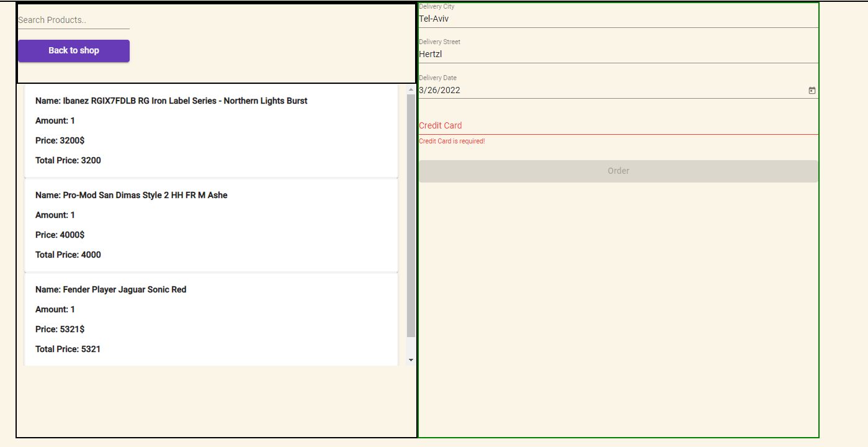Click the Amount line of the Fender Jaguar
The height and width of the screenshot is (447, 868).
pos(55,309)
